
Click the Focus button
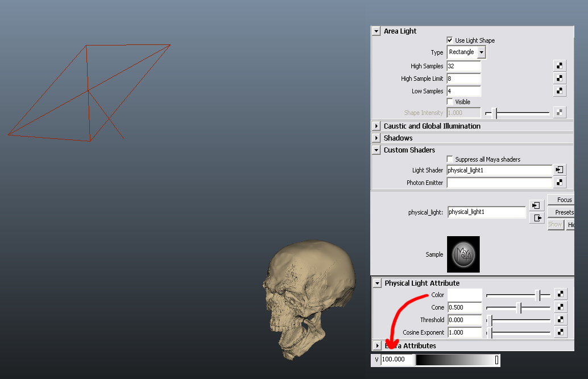coord(561,200)
